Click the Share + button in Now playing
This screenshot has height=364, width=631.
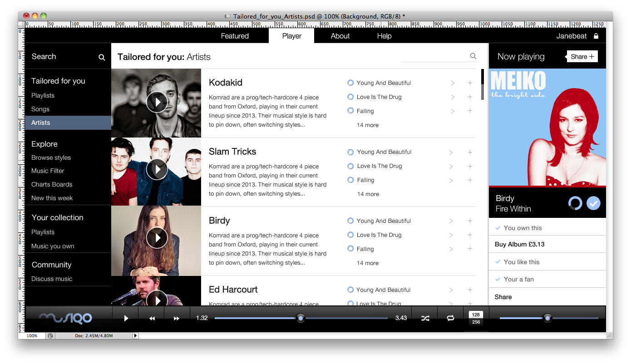click(x=582, y=56)
